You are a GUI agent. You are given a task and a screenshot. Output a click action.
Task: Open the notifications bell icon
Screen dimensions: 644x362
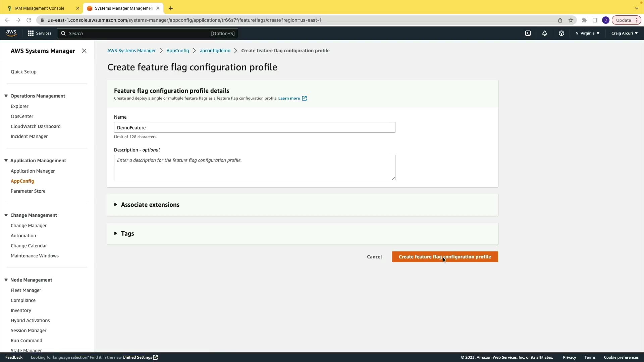click(x=545, y=33)
